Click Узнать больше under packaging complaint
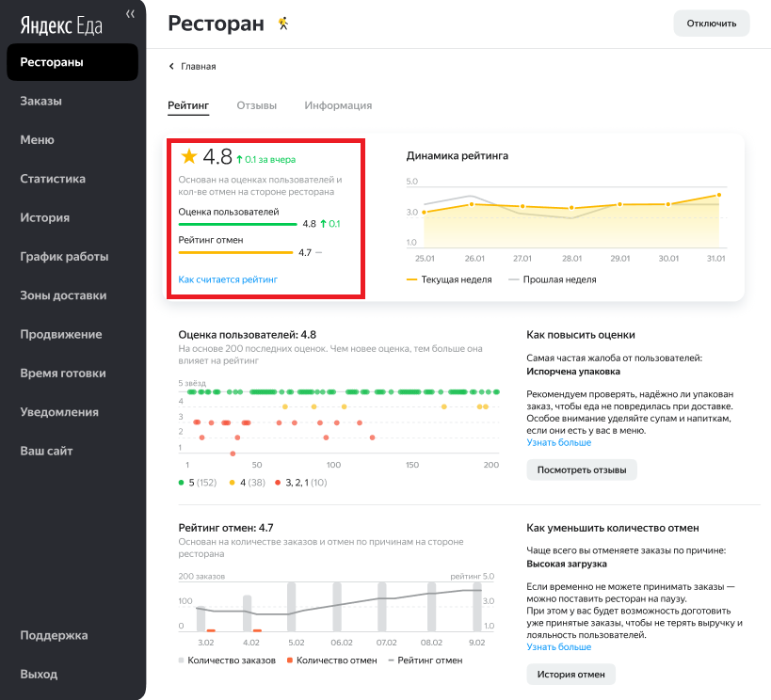771x700 pixels. (x=559, y=442)
